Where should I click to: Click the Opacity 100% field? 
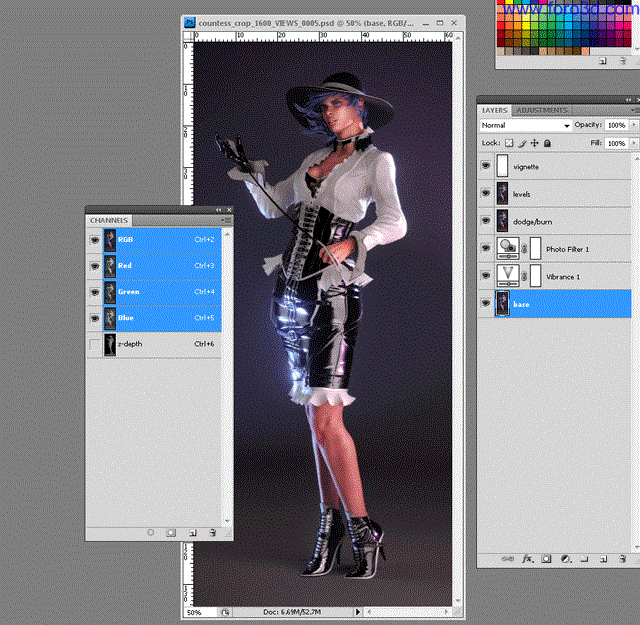coord(617,125)
